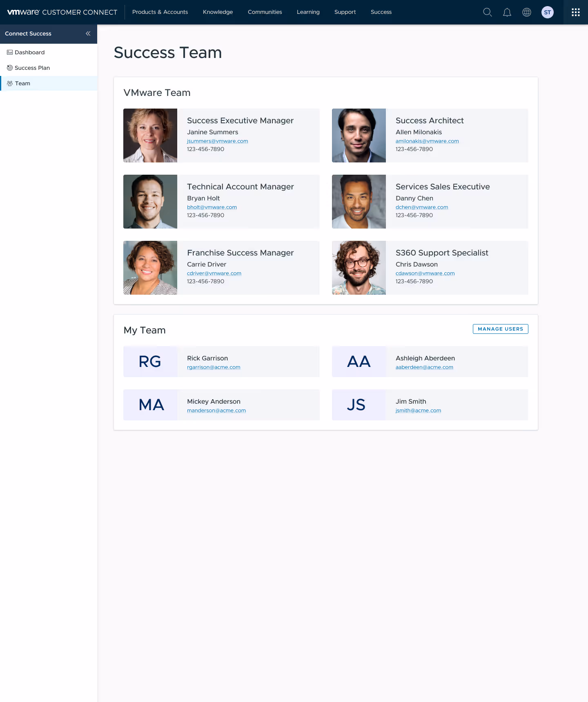Click the RG initials avatar
Viewport: 588px width, 702px height.
click(150, 362)
